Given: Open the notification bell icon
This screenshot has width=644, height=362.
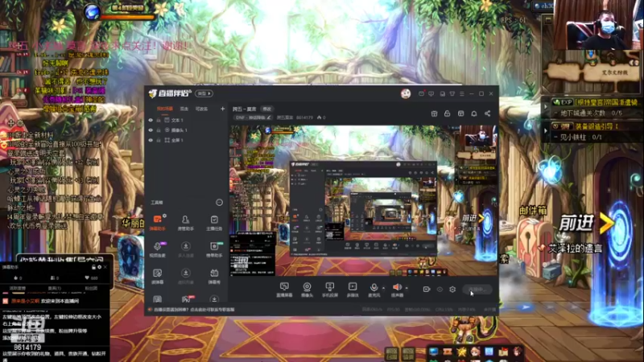Looking at the screenshot, I should (x=474, y=113).
